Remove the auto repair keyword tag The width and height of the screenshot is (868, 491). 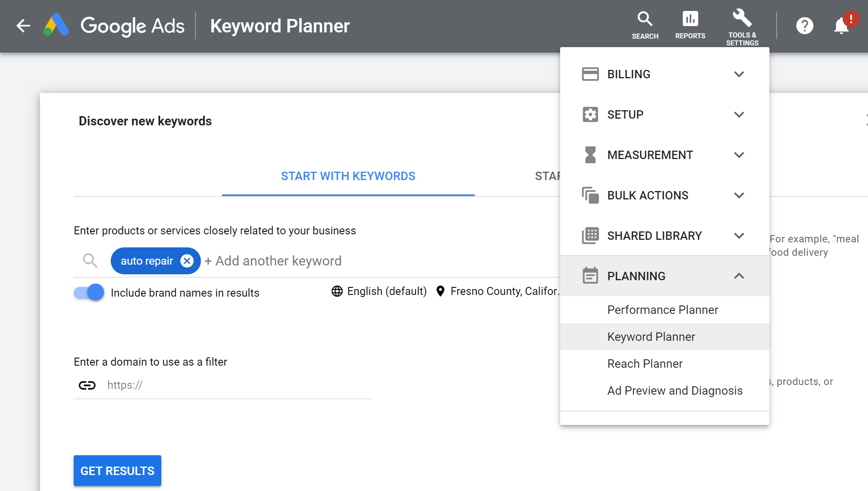coord(186,260)
